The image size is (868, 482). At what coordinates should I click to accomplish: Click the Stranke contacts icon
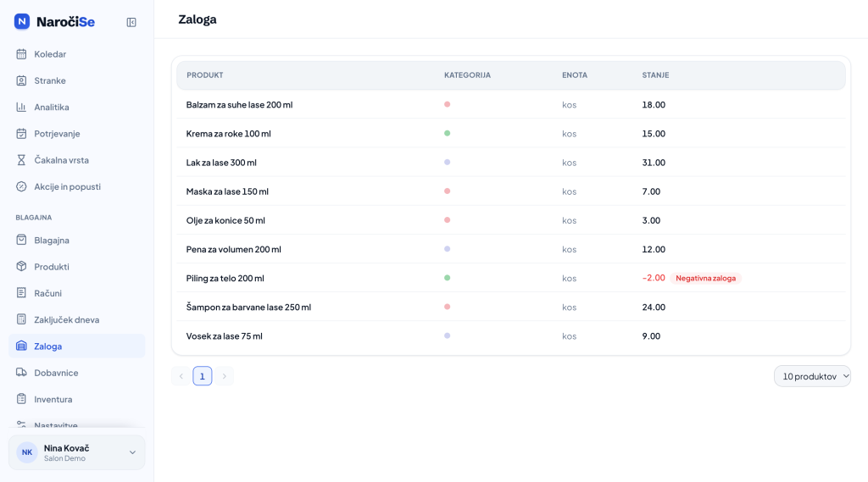[x=21, y=80]
